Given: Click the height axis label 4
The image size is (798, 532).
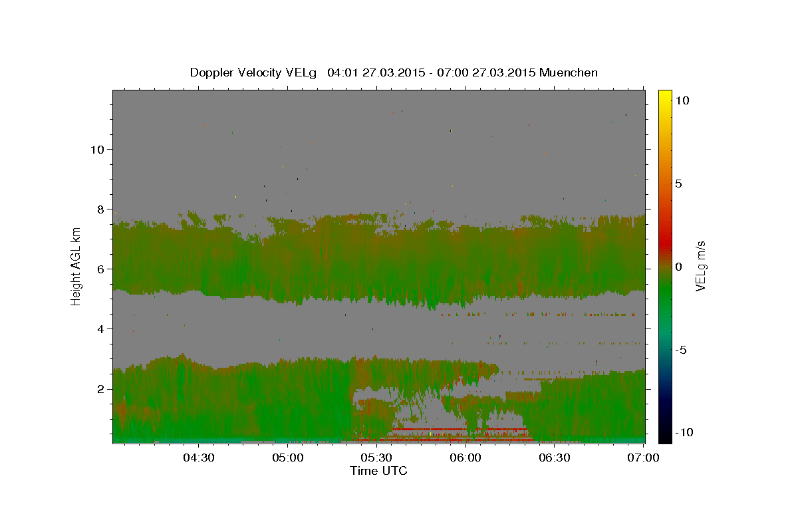Looking at the screenshot, I should (102, 329).
